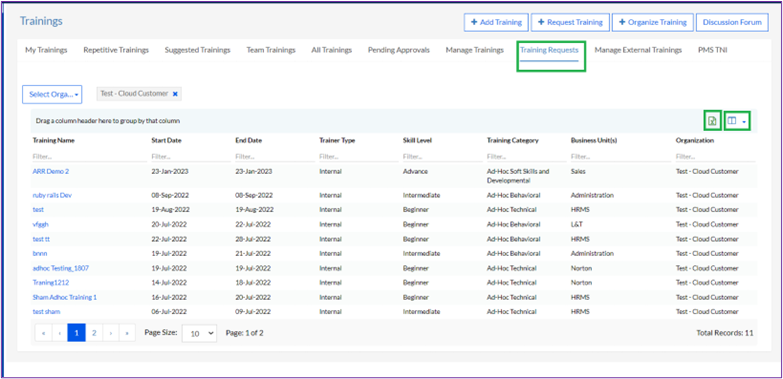This screenshot has width=783, height=379.
Task: Focus the Organization filter field
Action: point(716,156)
